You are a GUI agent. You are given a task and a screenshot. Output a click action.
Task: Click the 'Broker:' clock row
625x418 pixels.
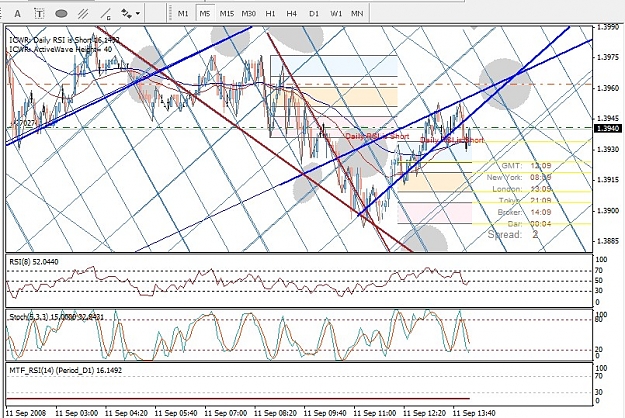525,212
